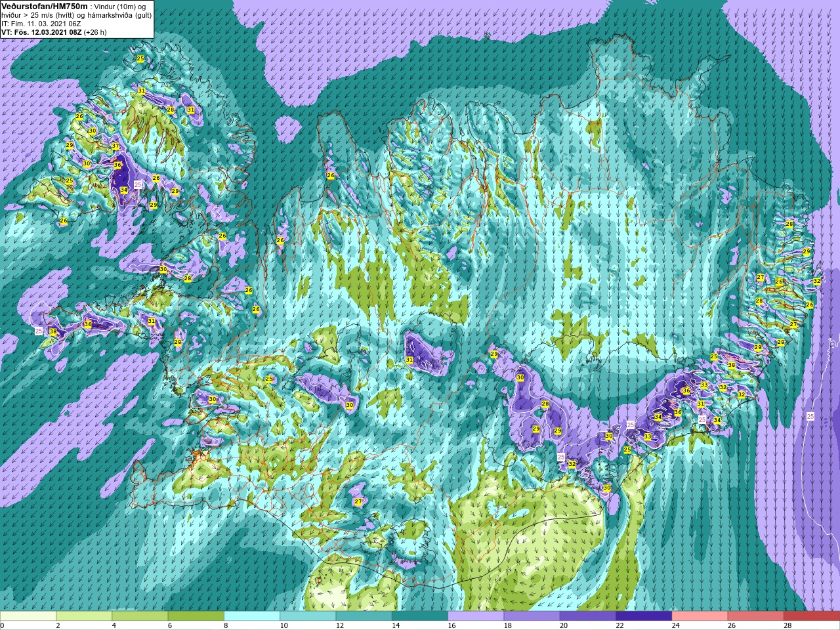
Task: Pick the dark teal 14–16 m/s legend swatch
Action: [x=420, y=616]
